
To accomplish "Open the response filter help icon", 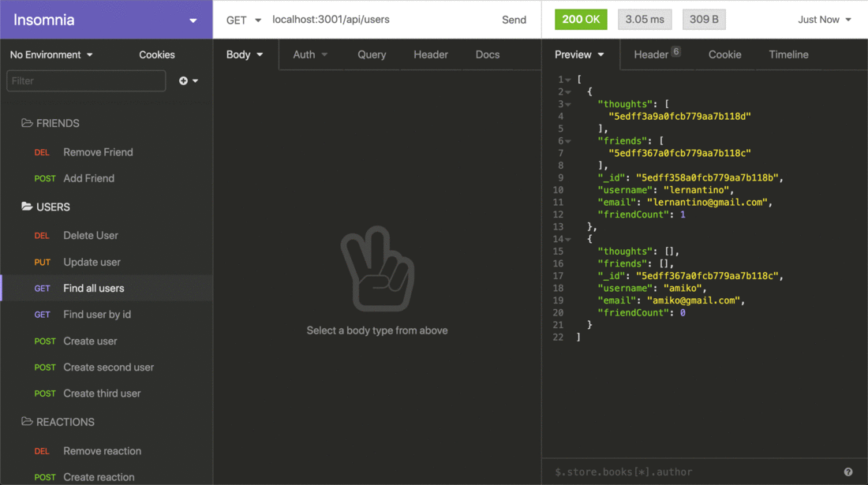I will 848,472.
